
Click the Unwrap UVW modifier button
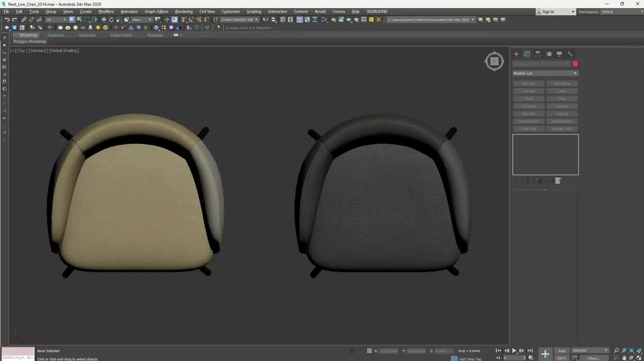click(x=562, y=129)
